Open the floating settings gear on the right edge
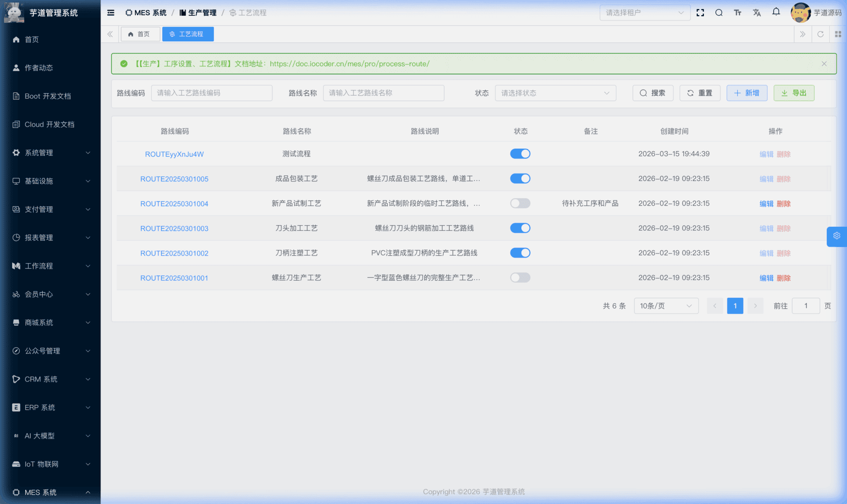The width and height of the screenshot is (847, 504). pyautogui.click(x=836, y=236)
